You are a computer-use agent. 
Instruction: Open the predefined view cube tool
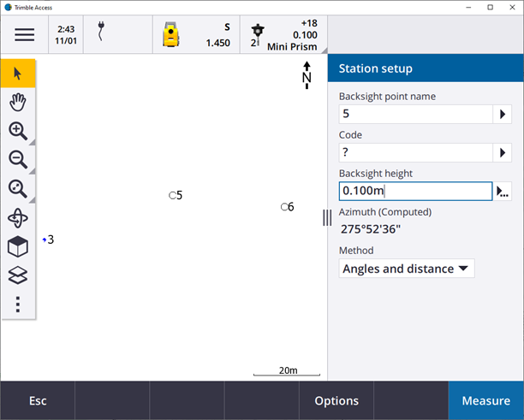18,247
